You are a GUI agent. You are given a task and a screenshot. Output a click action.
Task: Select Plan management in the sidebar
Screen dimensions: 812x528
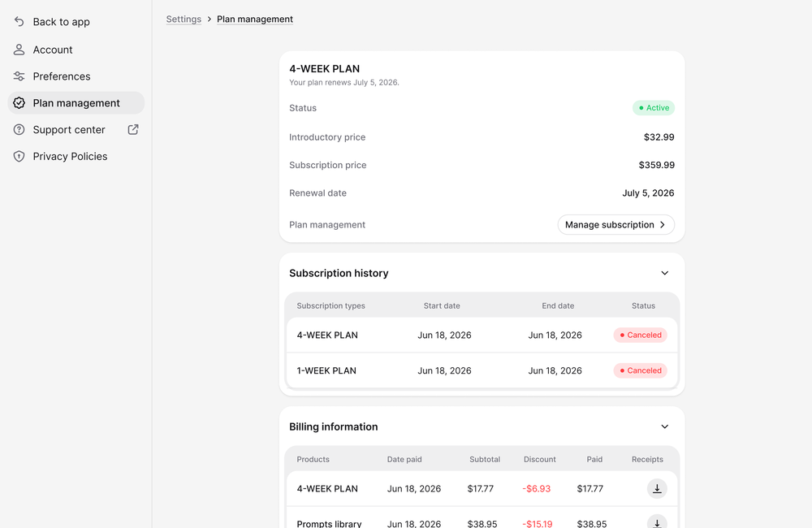pos(76,103)
